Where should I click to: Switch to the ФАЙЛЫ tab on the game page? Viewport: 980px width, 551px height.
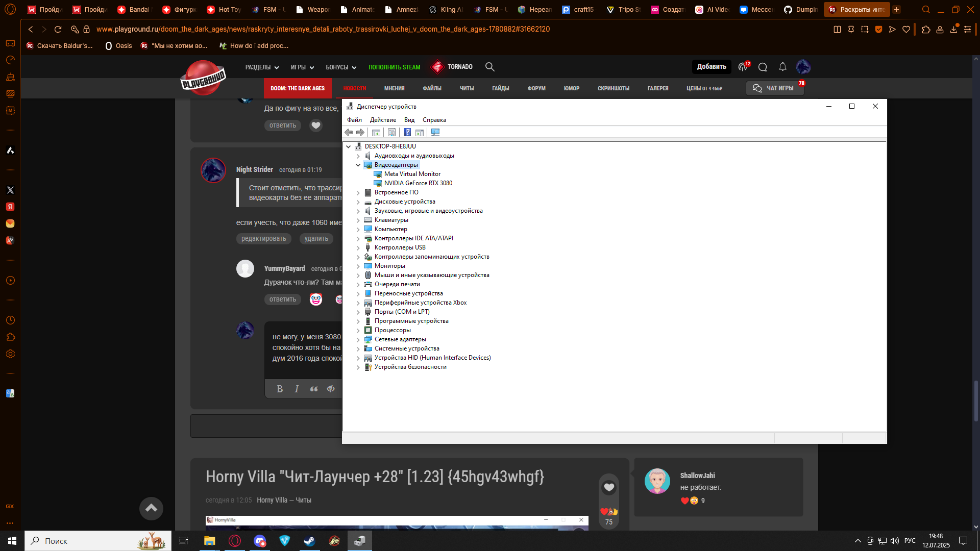coord(432,88)
